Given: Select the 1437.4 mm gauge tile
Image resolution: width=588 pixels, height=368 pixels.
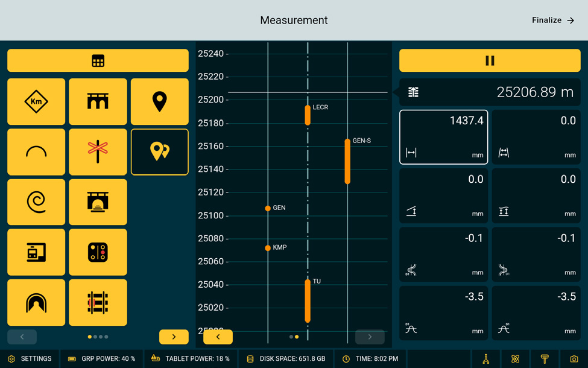Looking at the screenshot, I should point(444,137).
